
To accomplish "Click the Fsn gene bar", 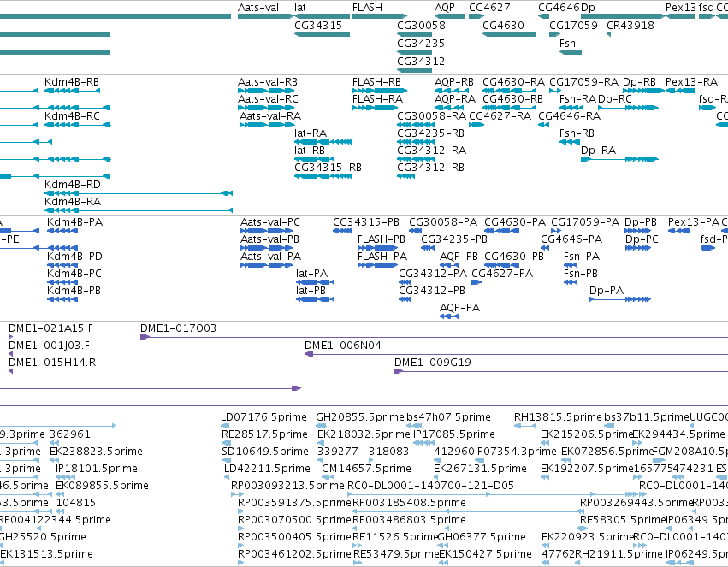I will (x=571, y=52).
